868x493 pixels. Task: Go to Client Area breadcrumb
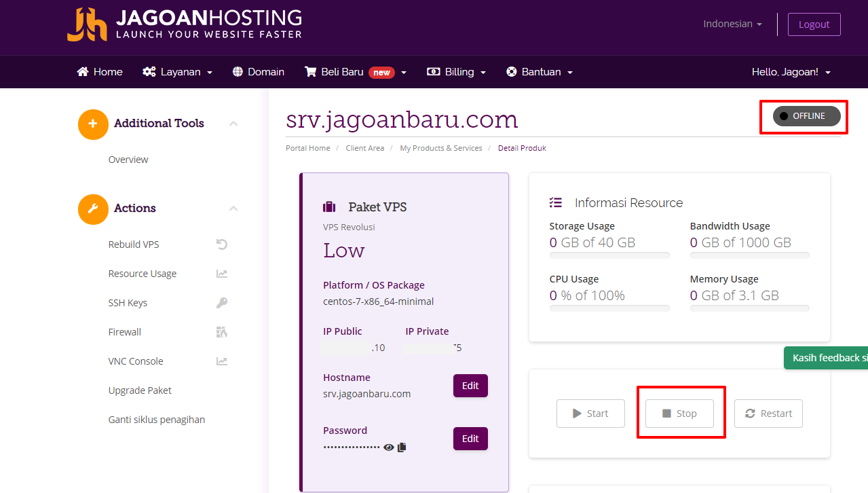[x=365, y=148]
